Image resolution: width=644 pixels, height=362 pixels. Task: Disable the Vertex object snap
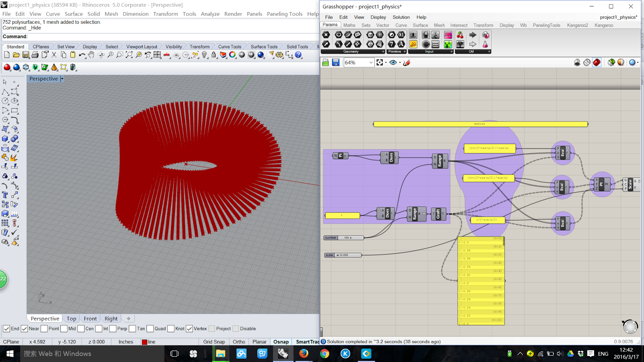[x=190, y=329]
